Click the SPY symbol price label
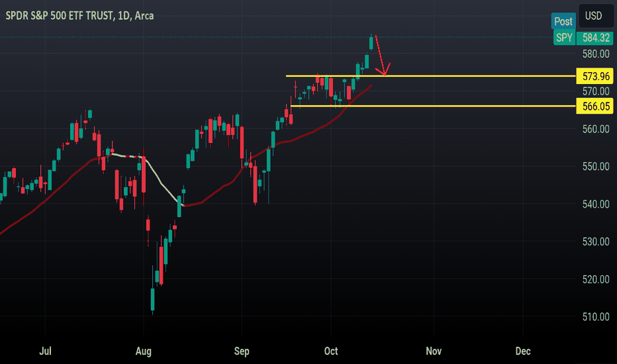 pos(564,38)
